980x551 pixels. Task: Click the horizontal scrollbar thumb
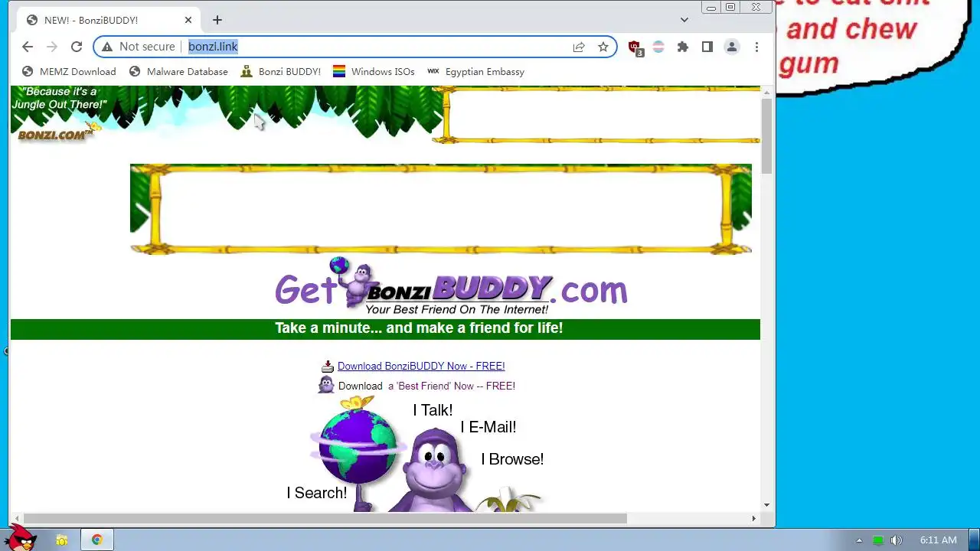point(325,518)
